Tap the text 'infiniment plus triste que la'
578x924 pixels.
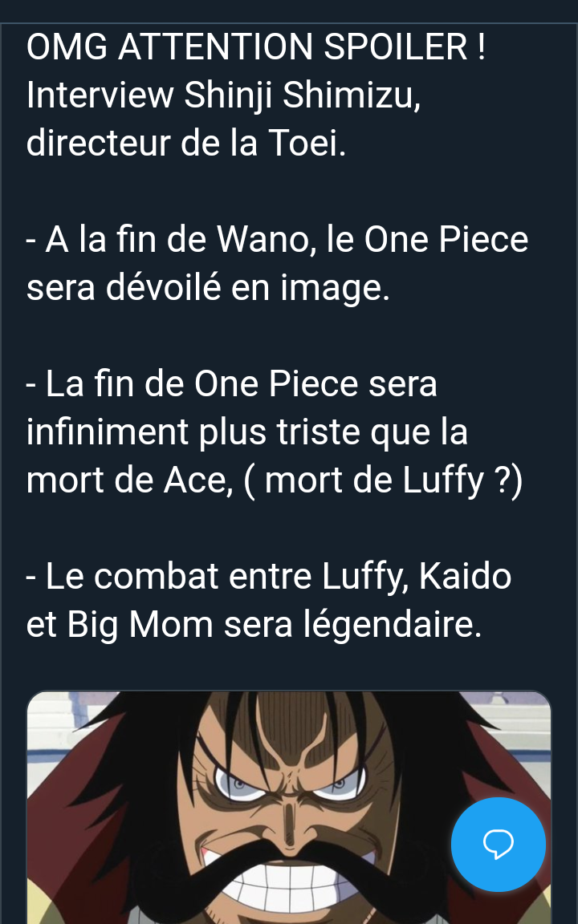coord(247,432)
